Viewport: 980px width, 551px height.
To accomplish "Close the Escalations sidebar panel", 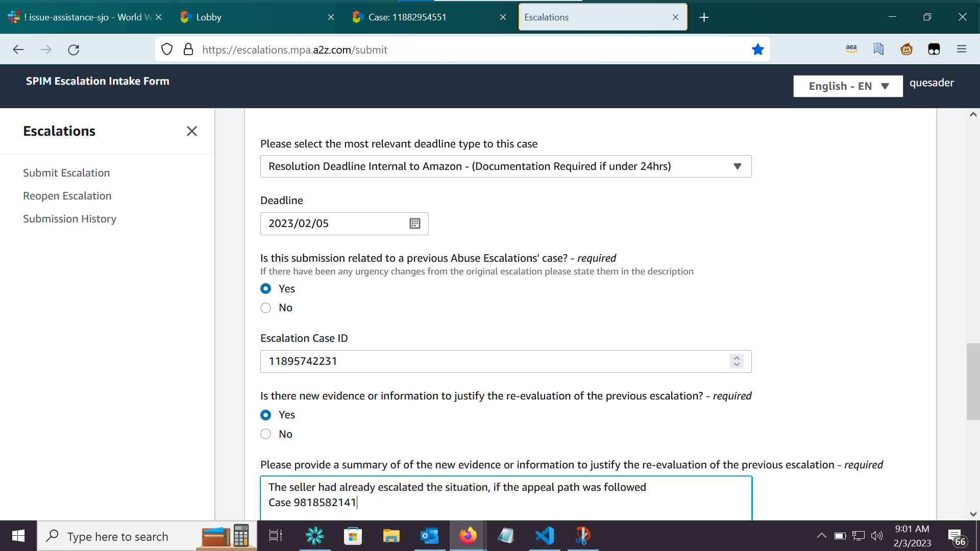I will [x=191, y=131].
